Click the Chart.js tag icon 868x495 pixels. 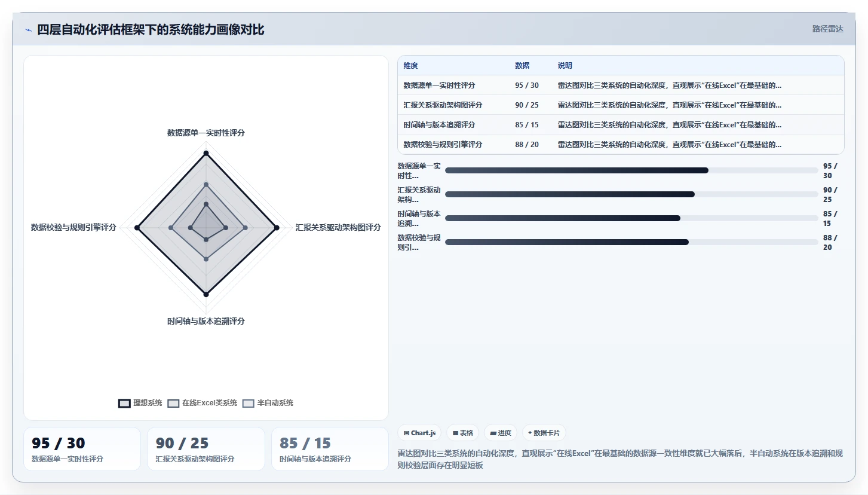coord(406,433)
